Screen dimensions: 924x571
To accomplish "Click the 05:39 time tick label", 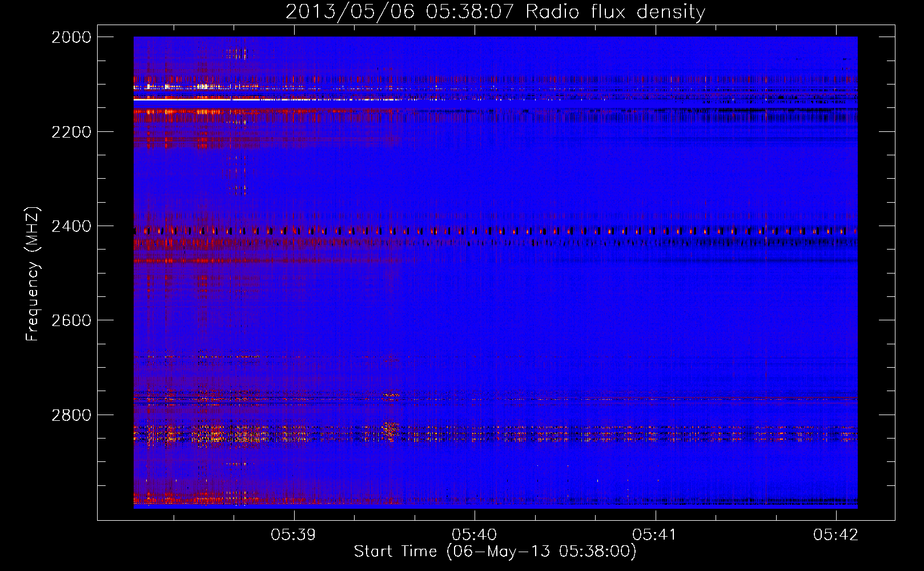I will click(294, 535).
